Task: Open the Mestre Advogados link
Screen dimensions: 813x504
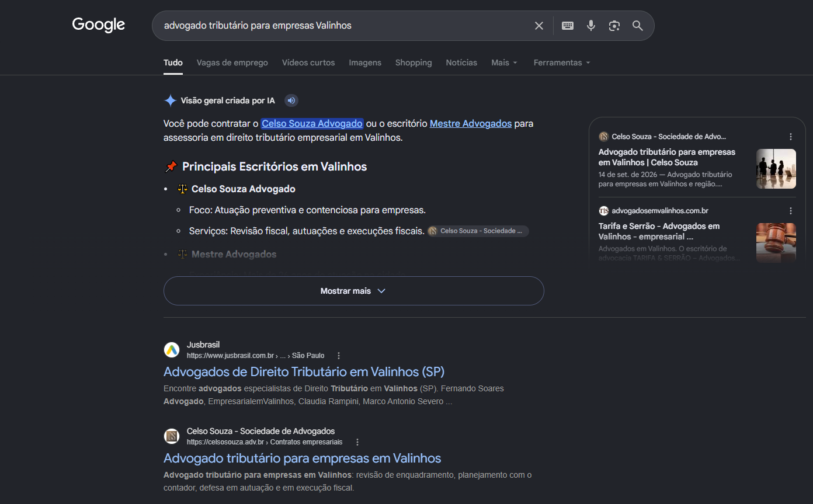Action: (471, 124)
